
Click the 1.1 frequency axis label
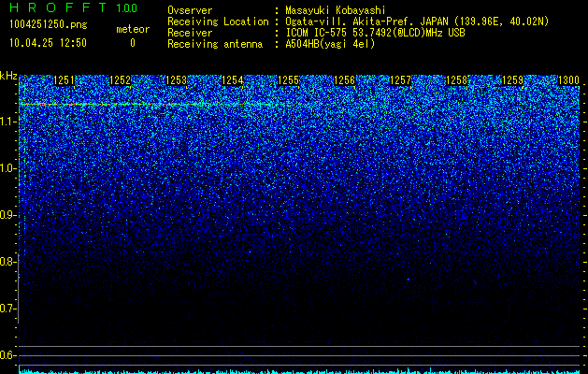click(x=7, y=122)
